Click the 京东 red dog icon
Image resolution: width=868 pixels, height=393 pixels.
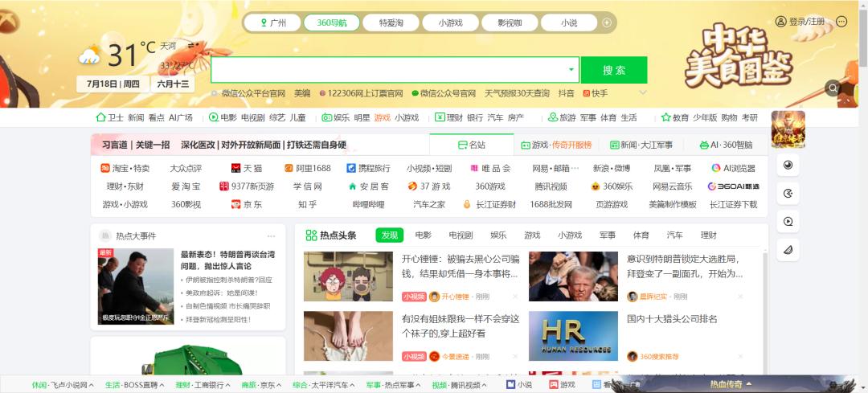[236, 204]
